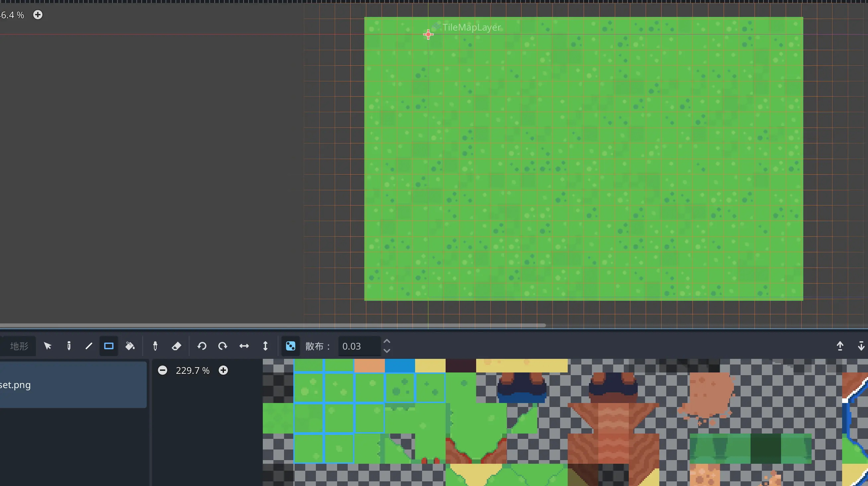This screenshot has width=868, height=486.
Task: Toggle random tile placement dice
Action: coord(290,346)
